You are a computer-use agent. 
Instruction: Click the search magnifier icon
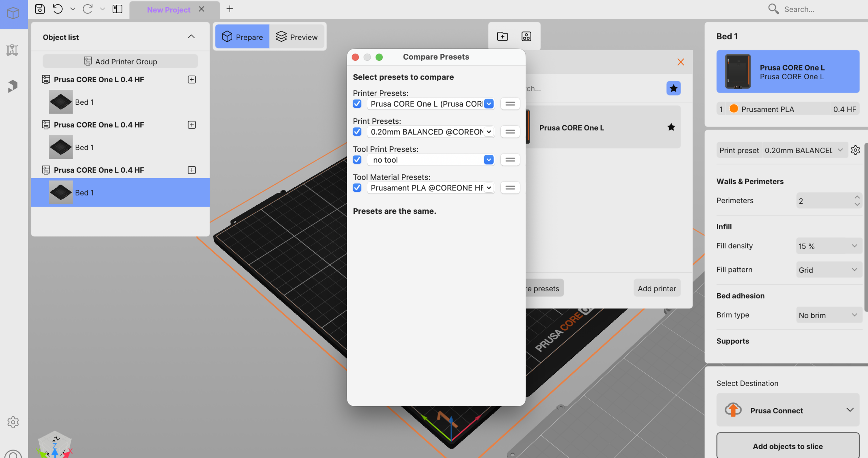click(773, 9)
